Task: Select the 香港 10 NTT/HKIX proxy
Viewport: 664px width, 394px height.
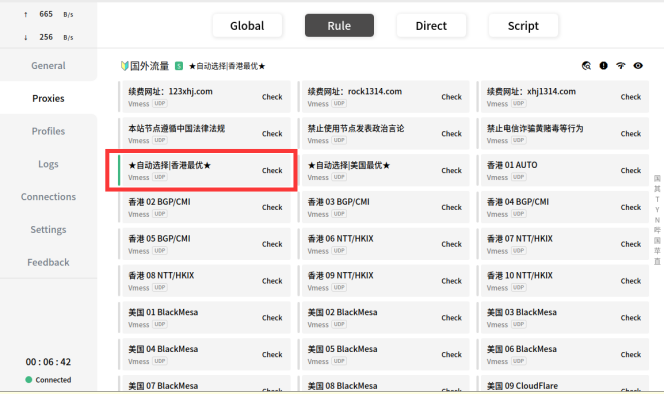Action: pyautogui.click(x=563, y=281)
